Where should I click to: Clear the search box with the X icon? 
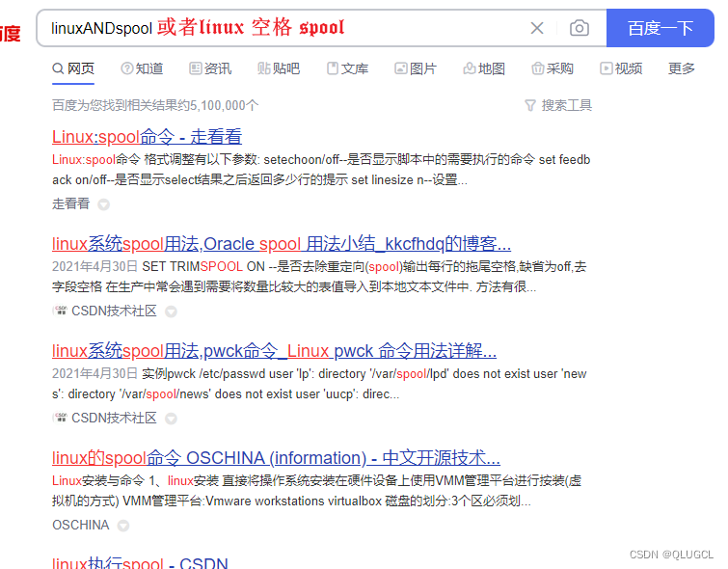click(x=537, y=28)
